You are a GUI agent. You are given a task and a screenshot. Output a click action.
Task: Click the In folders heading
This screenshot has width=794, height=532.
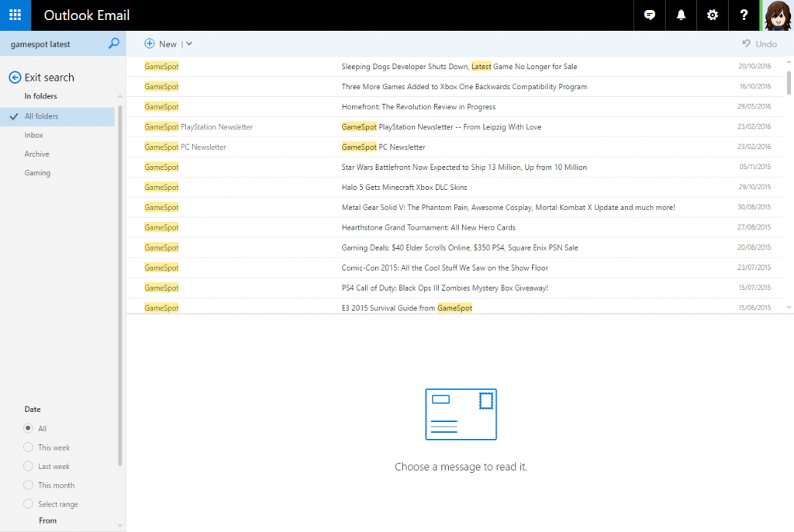40,96
